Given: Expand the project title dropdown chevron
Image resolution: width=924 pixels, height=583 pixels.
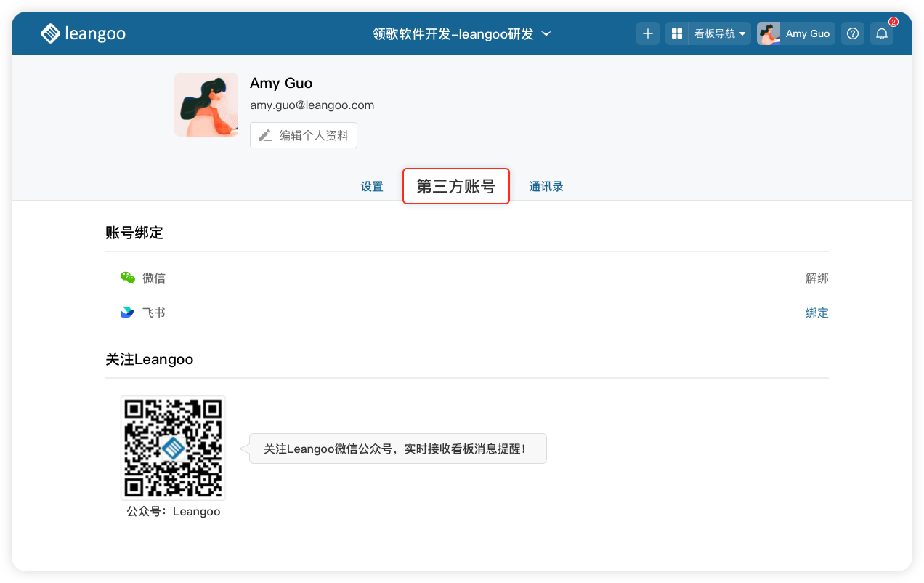Looking at the screenshot, I should point(547,33).
